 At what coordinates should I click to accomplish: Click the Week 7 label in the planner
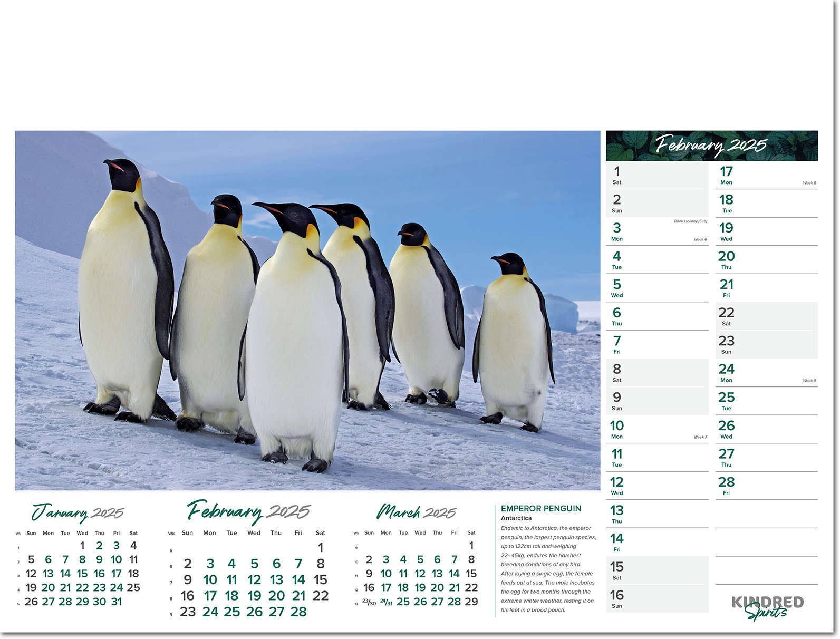click(700, 437)
